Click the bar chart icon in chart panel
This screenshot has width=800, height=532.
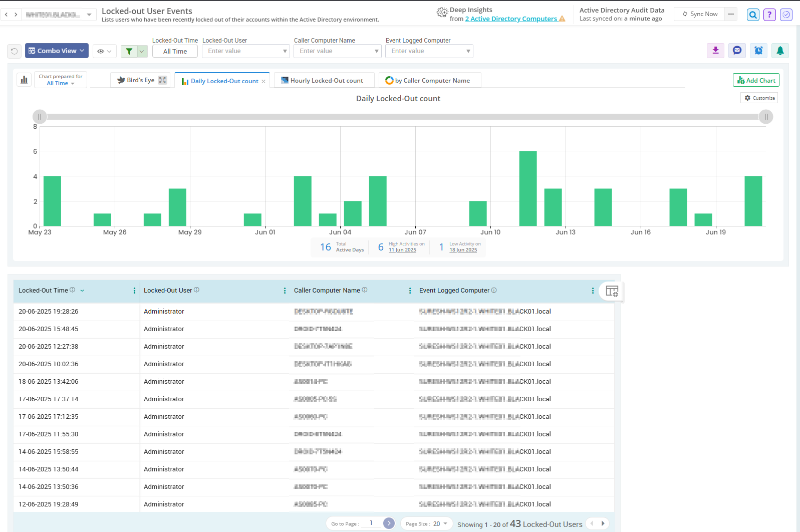coord(24,80)
